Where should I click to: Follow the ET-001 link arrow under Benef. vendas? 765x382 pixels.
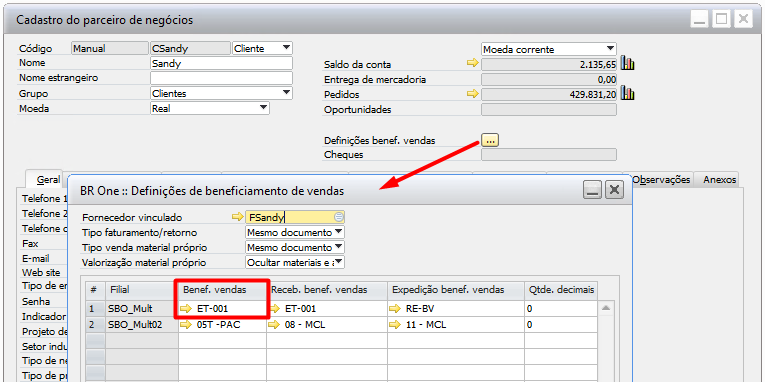[x=186, y=308]
